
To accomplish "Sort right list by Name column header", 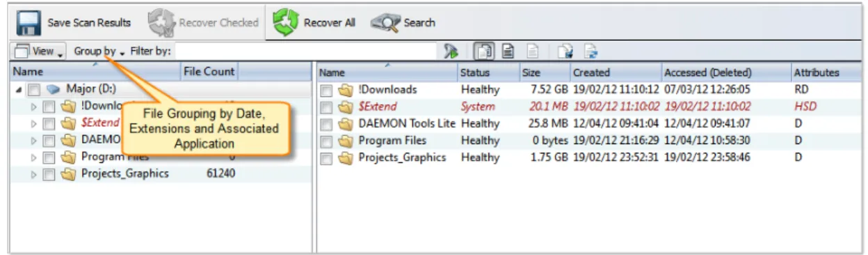I will pyautogui.click(x=387, y=72).
